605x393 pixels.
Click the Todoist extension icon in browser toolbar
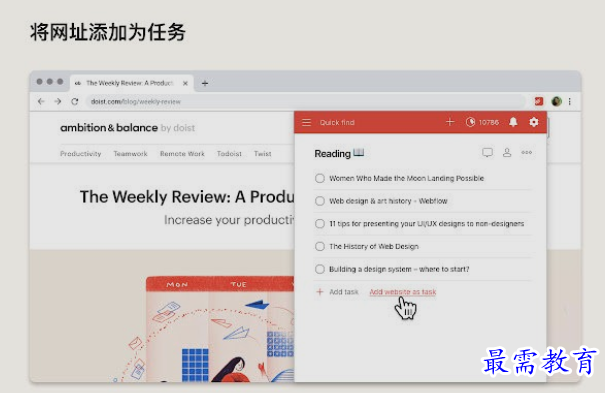click(539, 101)
